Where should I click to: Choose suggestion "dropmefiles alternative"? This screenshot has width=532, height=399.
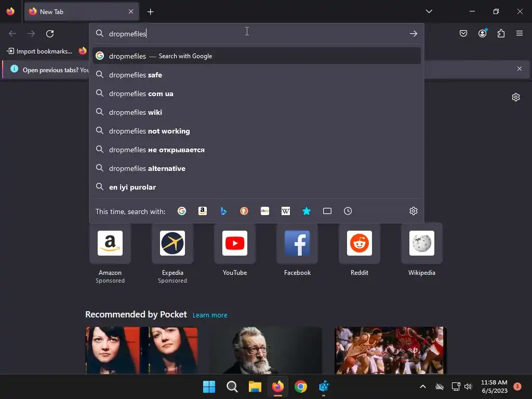(257, 168)
